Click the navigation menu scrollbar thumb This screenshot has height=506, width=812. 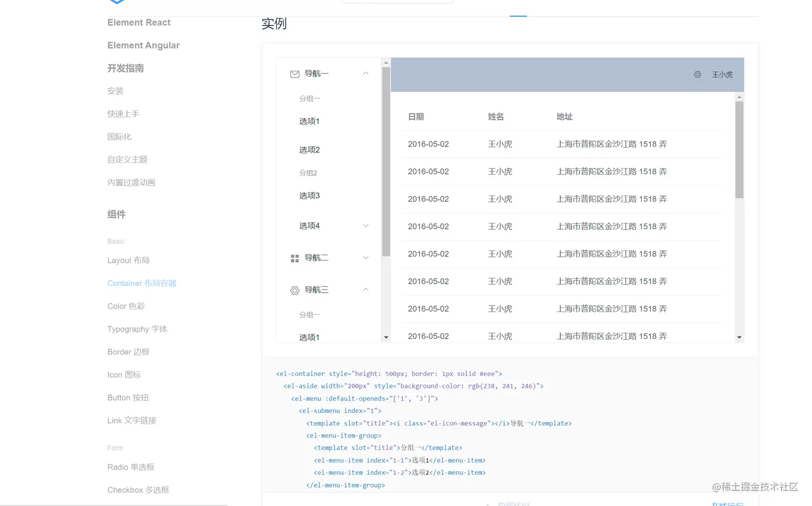[386, 161]
